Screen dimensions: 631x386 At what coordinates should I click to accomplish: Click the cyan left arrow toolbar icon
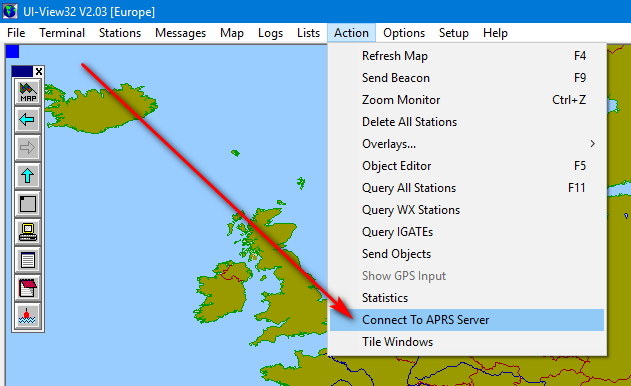28,120
